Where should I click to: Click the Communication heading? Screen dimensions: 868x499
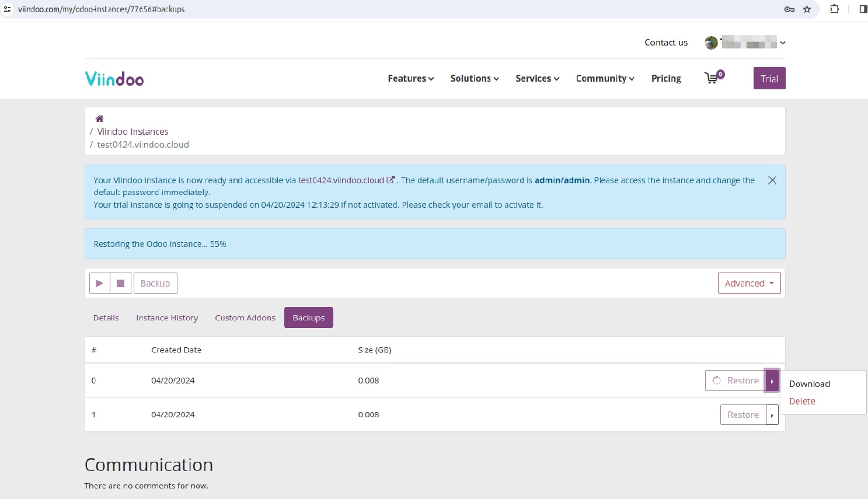coord(149,465)
